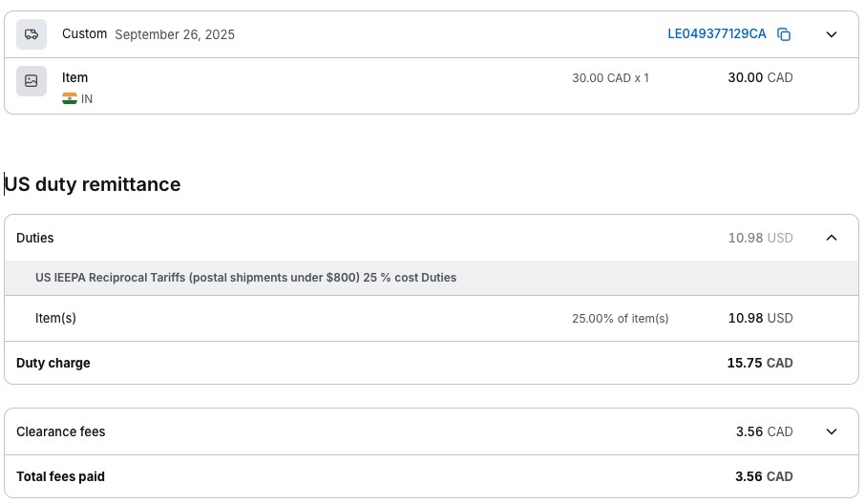Click the 15.75 CAD duty charge amount
Viewport: 865px width, 504px height.
click(x=759, y=363)
